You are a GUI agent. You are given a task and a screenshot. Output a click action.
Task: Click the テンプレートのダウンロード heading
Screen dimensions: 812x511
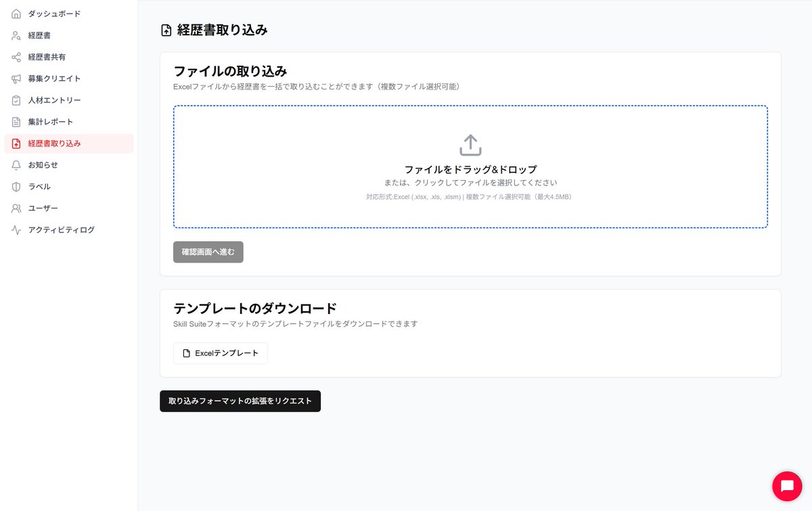tap(255, 309)
